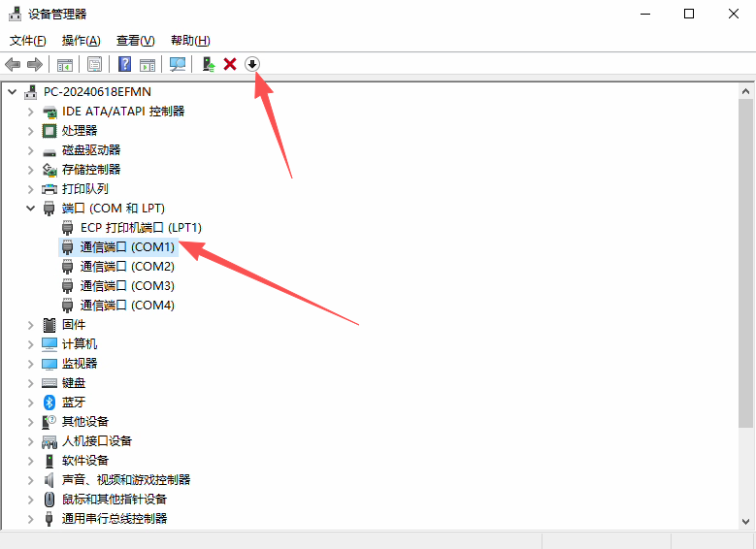Click the Disable device down-arrow icon
The image size is (756, 549).
click(x=252, y=64)
